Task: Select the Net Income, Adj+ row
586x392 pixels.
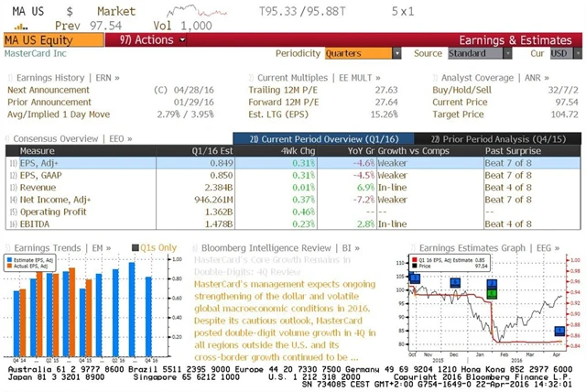Action: point(49,199)
